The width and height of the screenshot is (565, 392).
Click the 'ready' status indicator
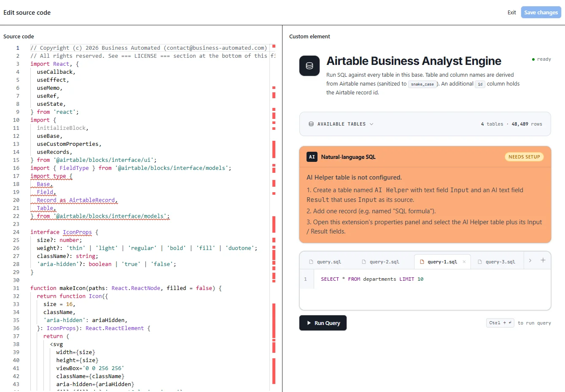pyautogui.click(x=542, y=59)
